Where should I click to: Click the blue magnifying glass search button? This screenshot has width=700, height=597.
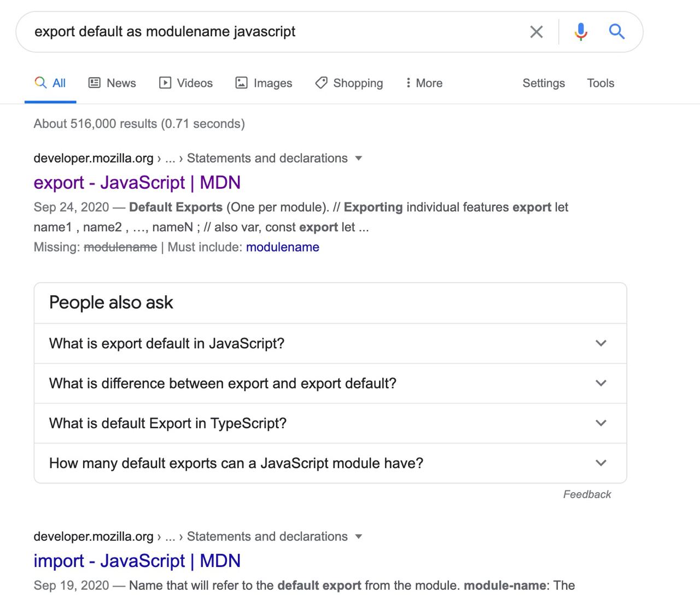coord(617,32)
